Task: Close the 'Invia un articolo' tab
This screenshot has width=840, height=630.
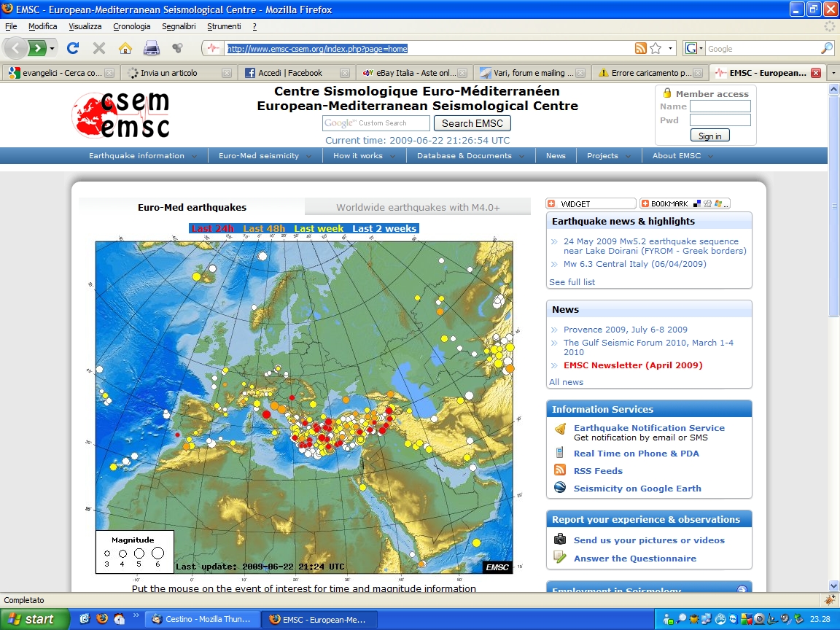Action: [x=227, y=73]
